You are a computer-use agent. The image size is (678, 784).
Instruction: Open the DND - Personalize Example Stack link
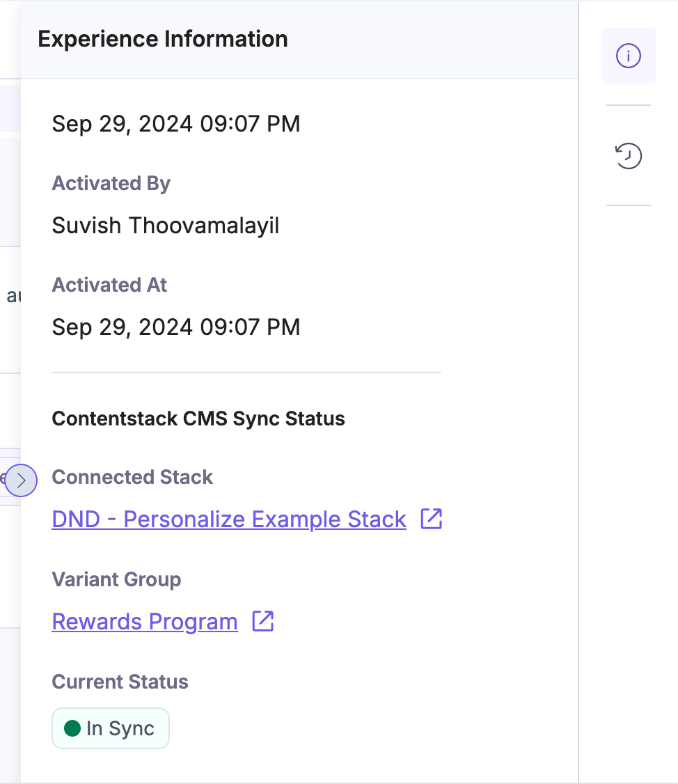(229, 519)
